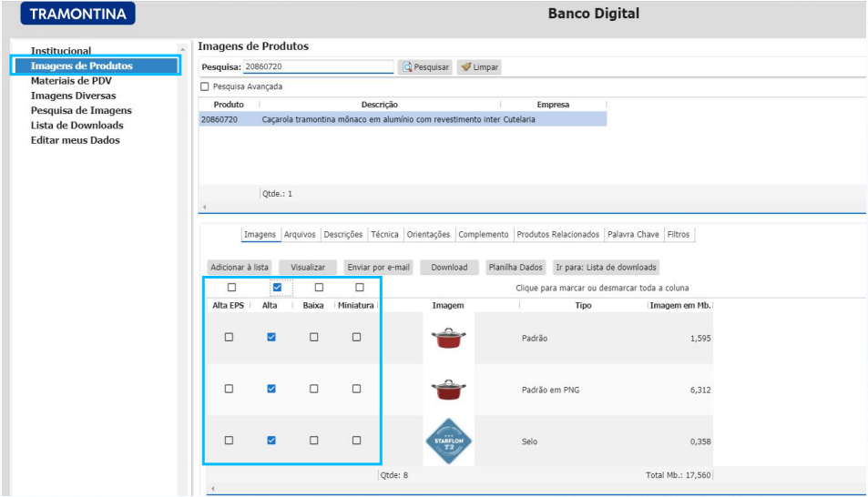Switch to the Descrições tab
Image resolution: width=868 pixels, height=497 pixels.
(343, 235)
